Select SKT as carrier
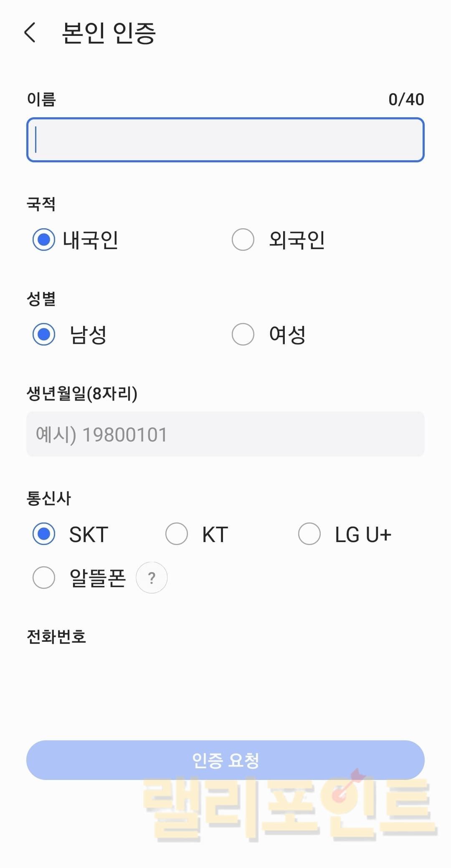This screenshot has height=868, width=451. click(x=44, y=534)
